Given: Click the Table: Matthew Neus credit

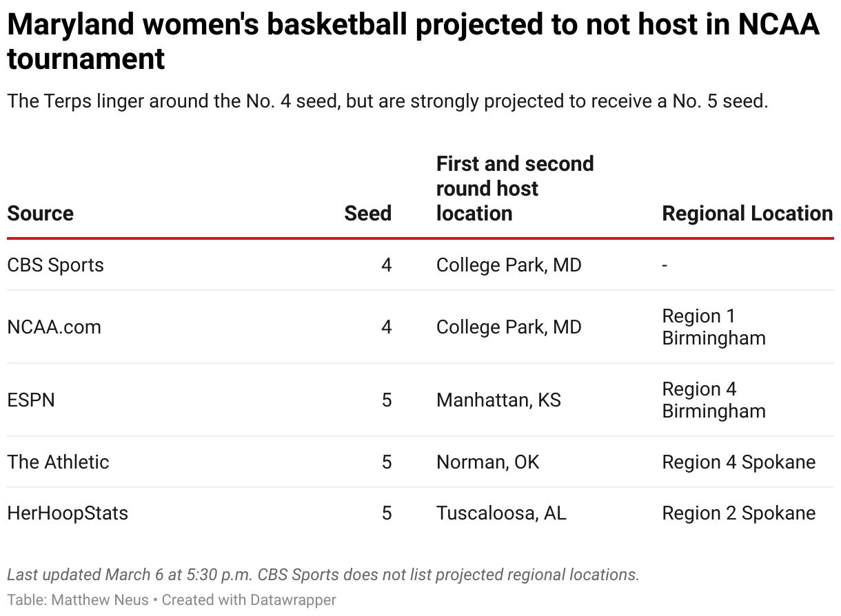Looking at the screenshot, I should (78, 600).
